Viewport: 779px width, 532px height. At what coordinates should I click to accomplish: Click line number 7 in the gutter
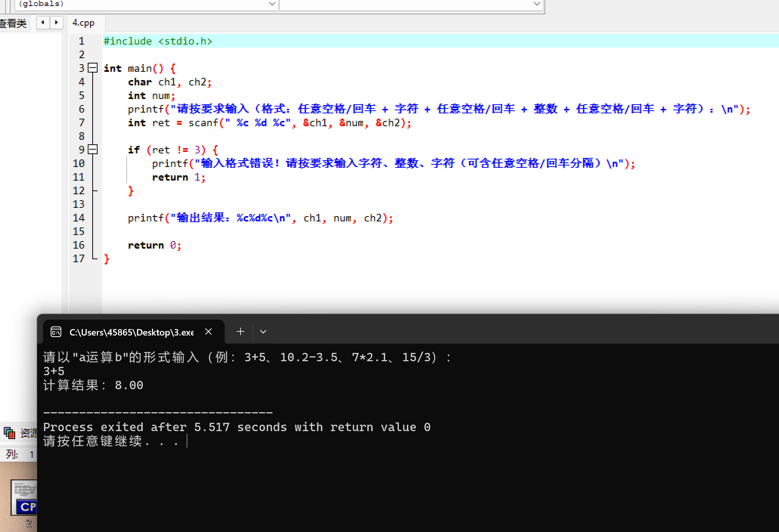click(x=81, y=122)
